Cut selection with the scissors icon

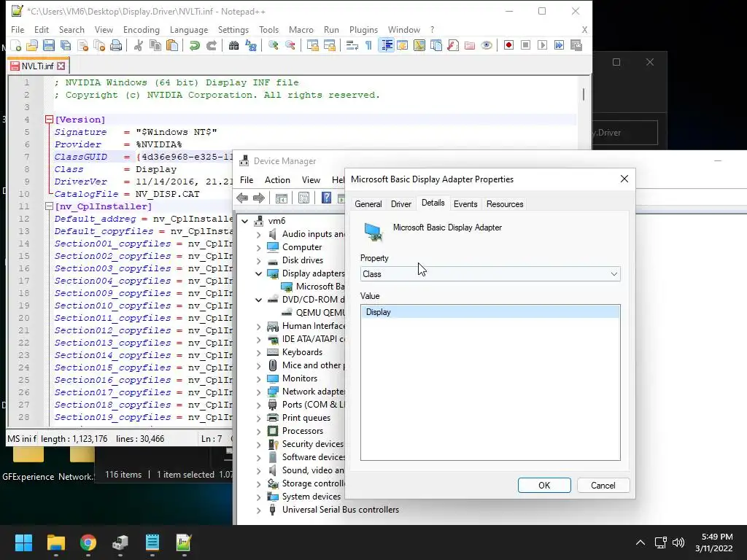pyautogui.click(x=138, y=45)
